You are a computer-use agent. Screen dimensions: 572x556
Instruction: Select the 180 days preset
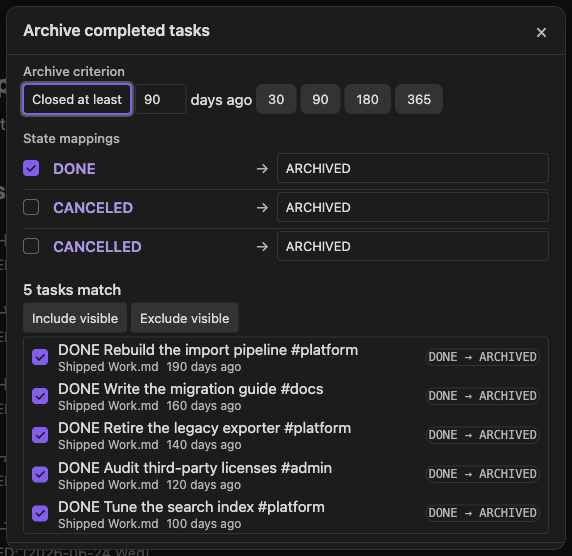coord(367,99)
